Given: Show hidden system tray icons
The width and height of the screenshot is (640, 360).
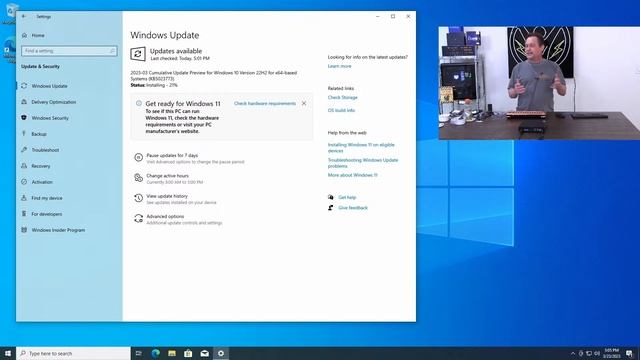Looking at the screenshot, I should pyautogui.click(x=573, y=353).
